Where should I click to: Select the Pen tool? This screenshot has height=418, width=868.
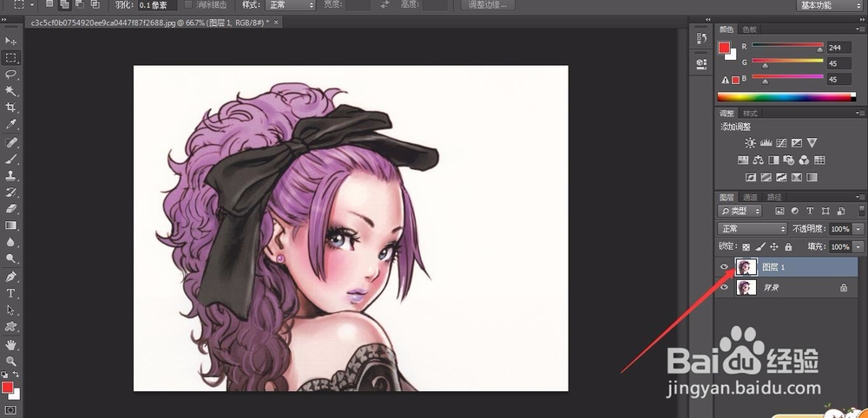coord(10,276)
